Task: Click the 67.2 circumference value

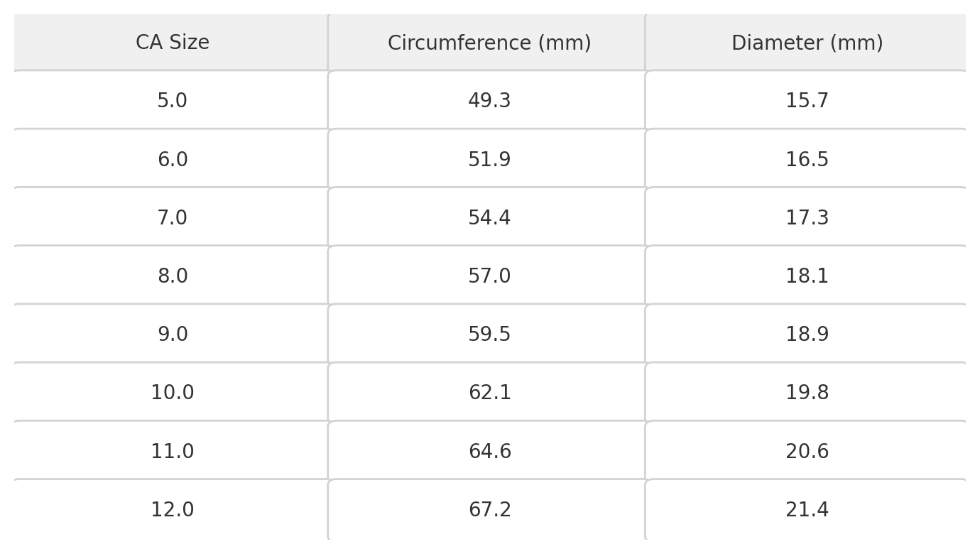Action: pos(489,510)
